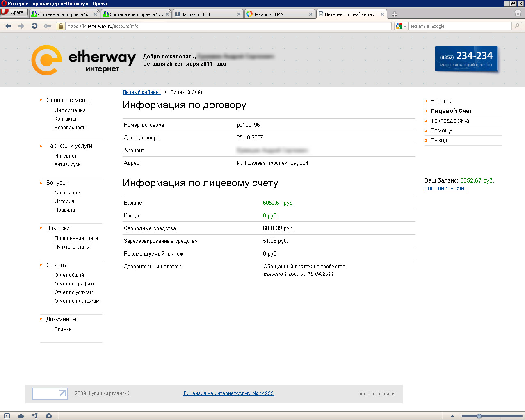Click contract number p0102196
Image resolution: width=525 pixels, height=420 pixels.
click(249, 125)
